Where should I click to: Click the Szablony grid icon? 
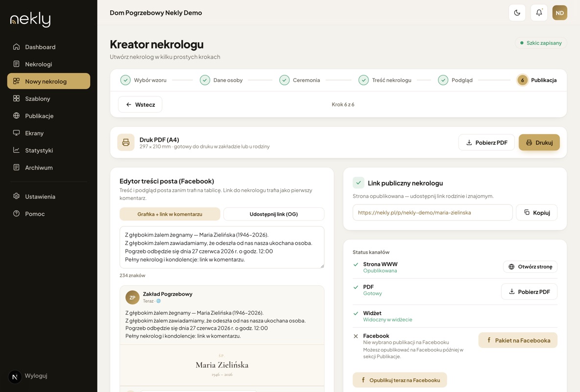pyautogui.click(x=16, y=98)
